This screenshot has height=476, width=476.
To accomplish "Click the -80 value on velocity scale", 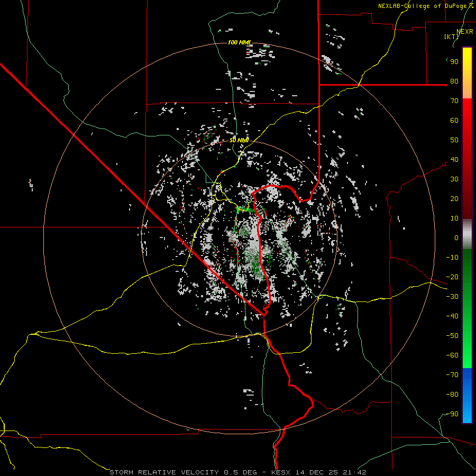I will pos(452,395).
